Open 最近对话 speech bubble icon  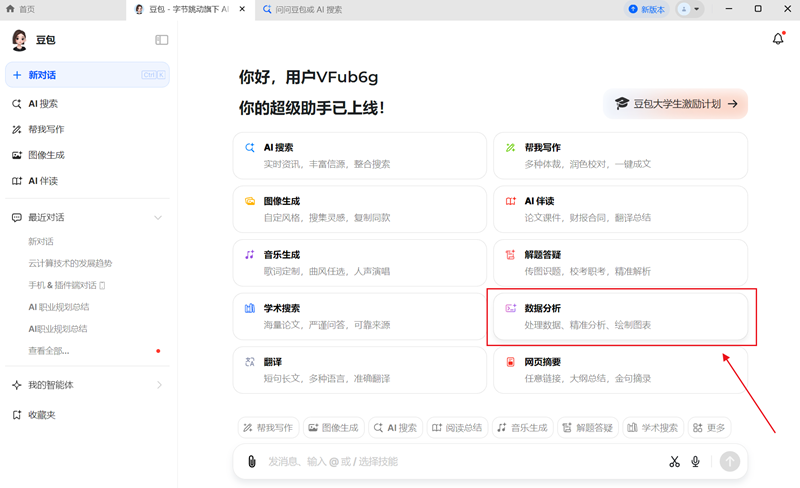pos(17,217)
